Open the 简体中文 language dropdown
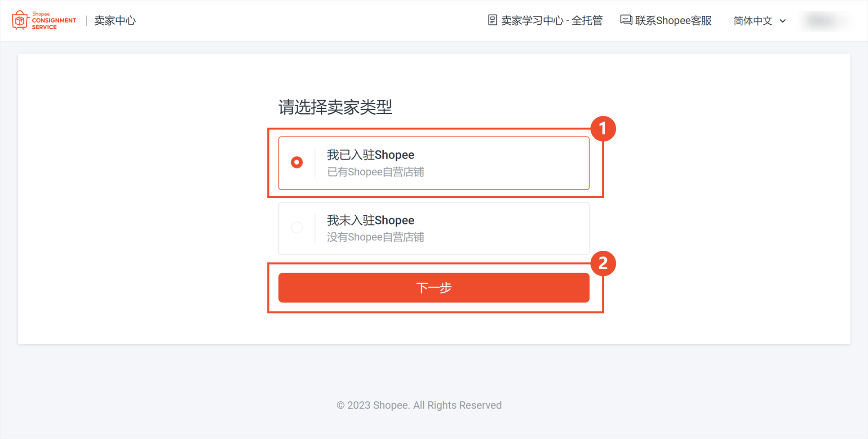868x439 pixels. pos(759,21)
